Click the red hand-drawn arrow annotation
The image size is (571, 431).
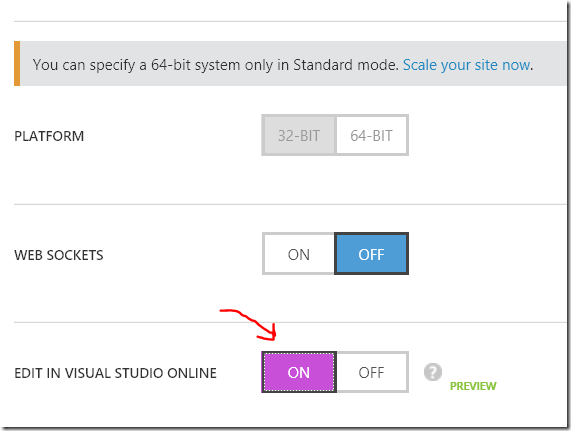[x=249, y=325]
